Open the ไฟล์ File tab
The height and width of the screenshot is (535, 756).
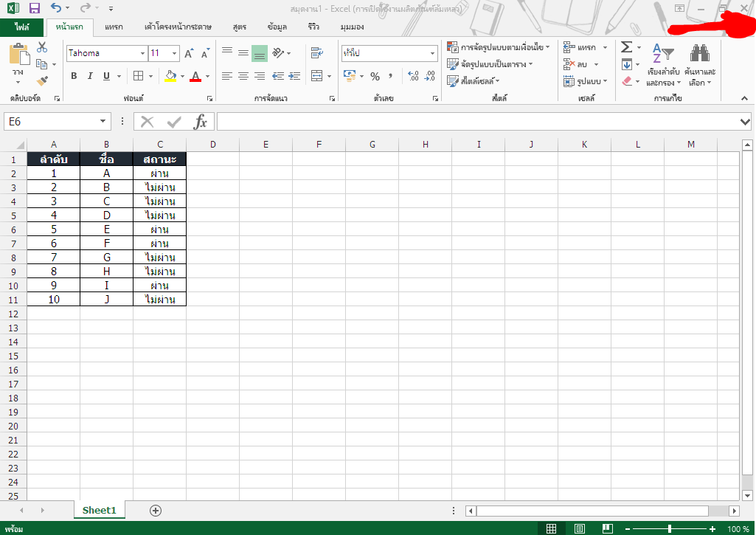point(21,27)
